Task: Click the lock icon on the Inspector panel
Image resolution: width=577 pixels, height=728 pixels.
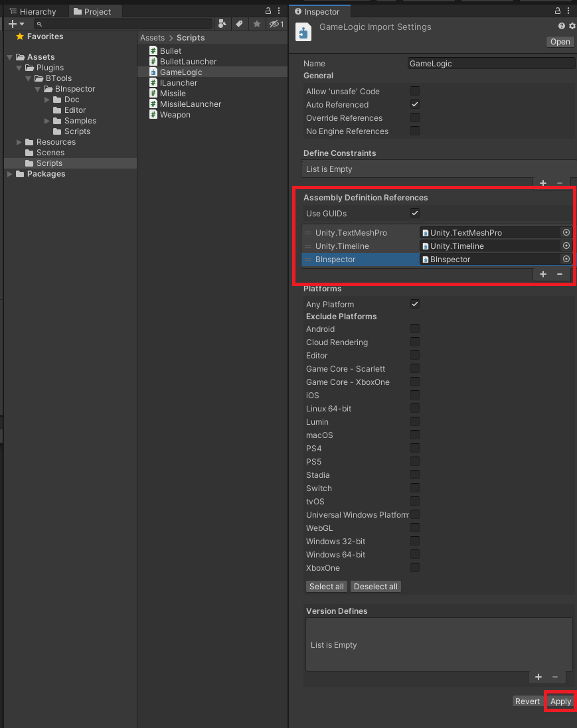Action: coord(558,11)
